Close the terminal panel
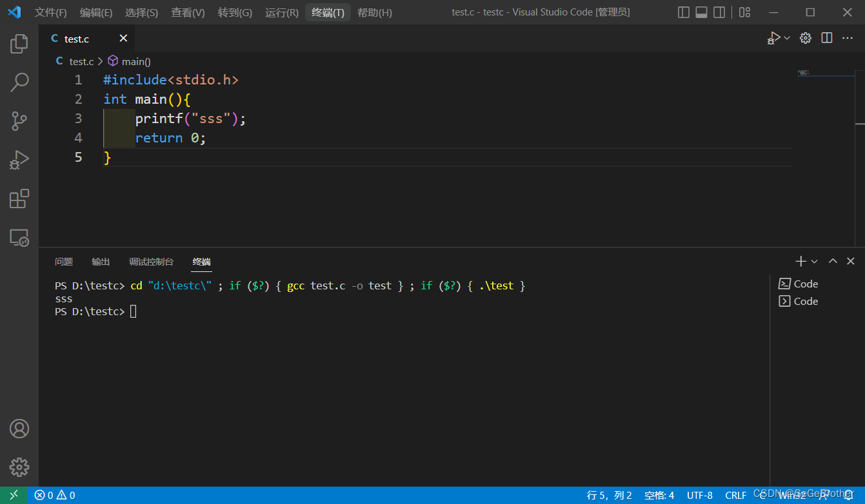Screen dimensions: 865x504 coord(851,261)
